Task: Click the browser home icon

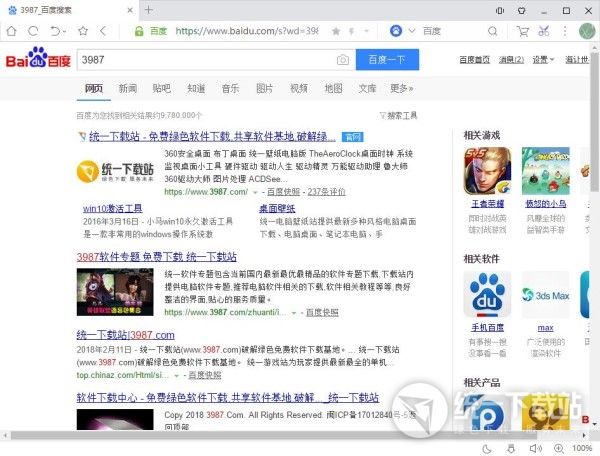Action: click(12, 31)
